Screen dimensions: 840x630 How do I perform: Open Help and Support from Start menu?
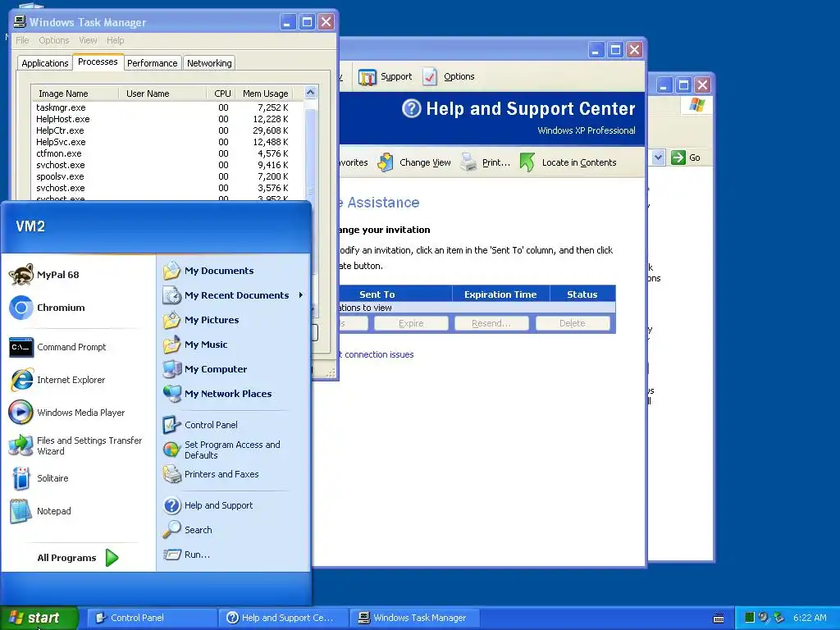click(208, 505)
